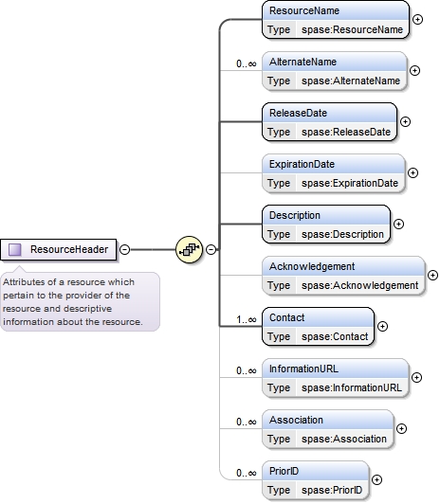Viewport: 440px width, 504px height.
Task: Expand the ResourceName element
Action: pos(417,20)
